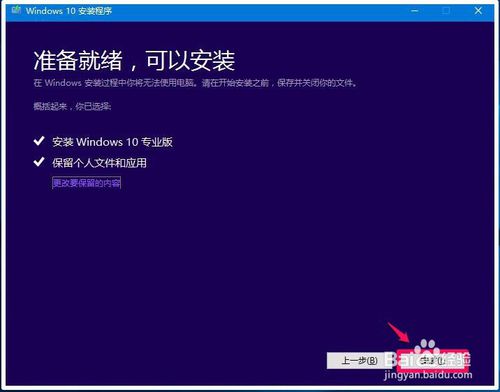Click the checkmark beside 保留个人文件和应用
This screenshot has width=500, height=392.
39,162
